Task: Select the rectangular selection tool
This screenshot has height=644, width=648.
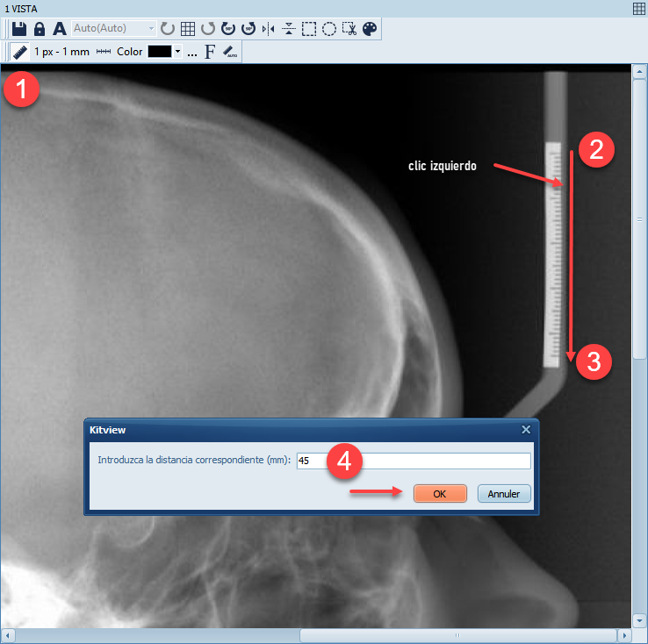Action: 309,29
